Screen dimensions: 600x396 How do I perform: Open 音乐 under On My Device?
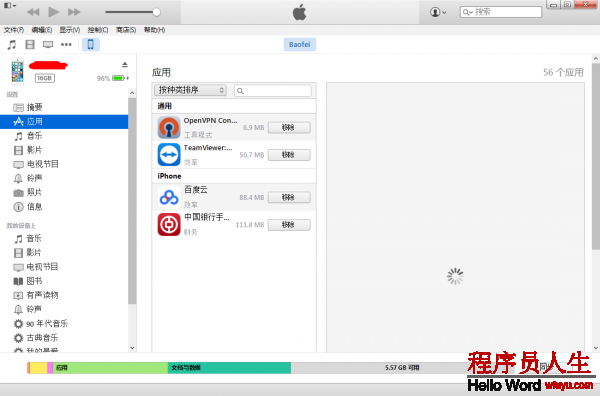tap(64, 239)
